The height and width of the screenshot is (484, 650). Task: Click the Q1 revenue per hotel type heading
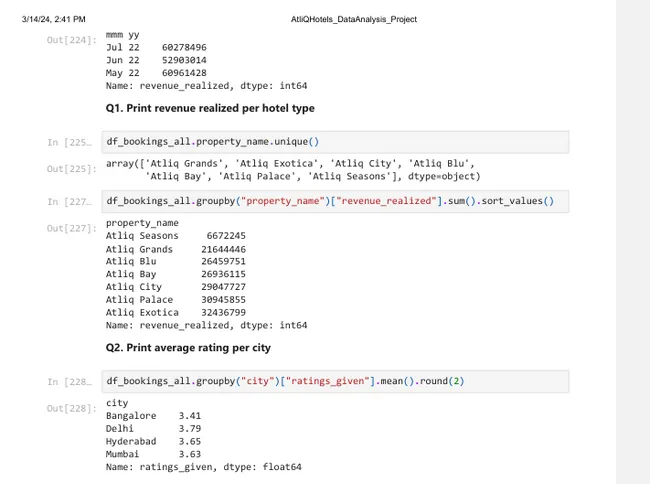click(210, 108)
